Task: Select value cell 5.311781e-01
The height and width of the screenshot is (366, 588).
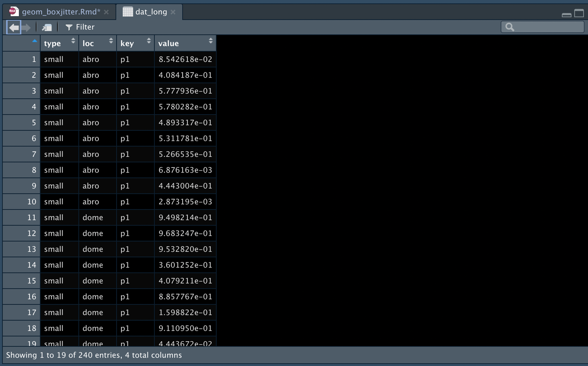Action: coord(185,138)
